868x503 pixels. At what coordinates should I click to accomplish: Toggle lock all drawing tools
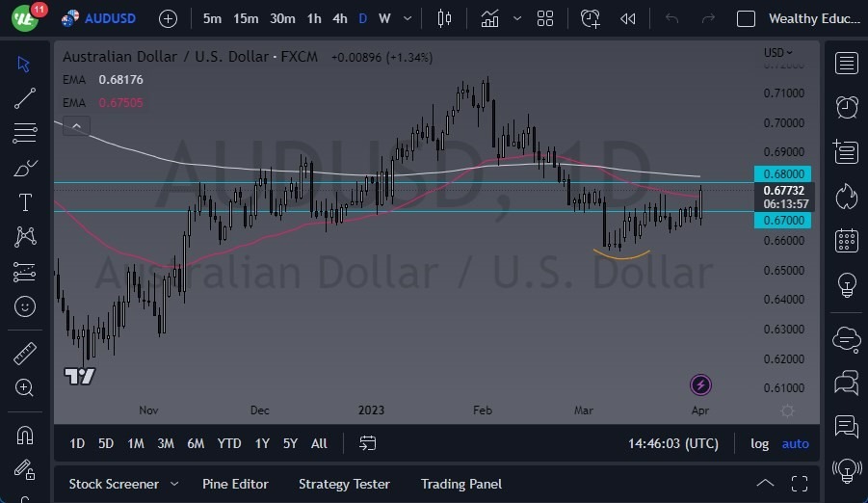click(24, 470)
